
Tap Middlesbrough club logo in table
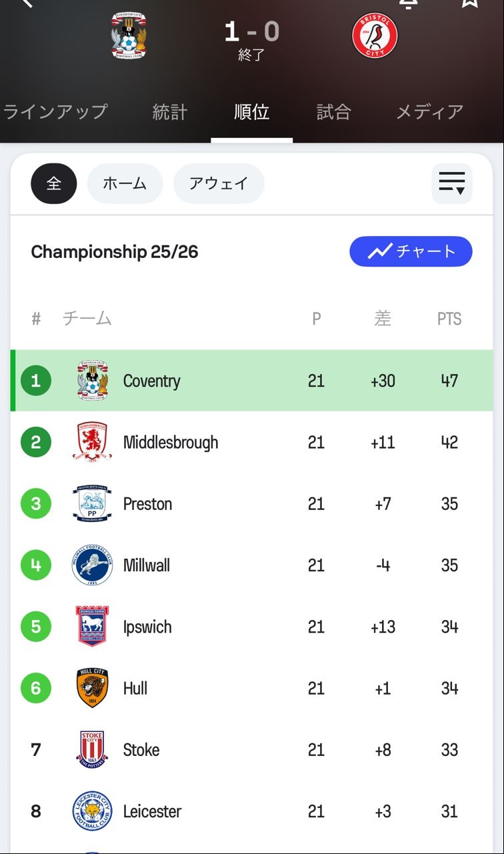click(92, 442)
